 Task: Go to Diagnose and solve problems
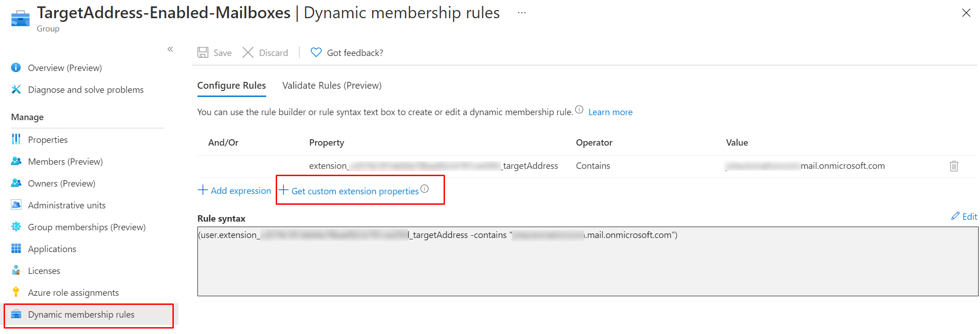point(86,90)
